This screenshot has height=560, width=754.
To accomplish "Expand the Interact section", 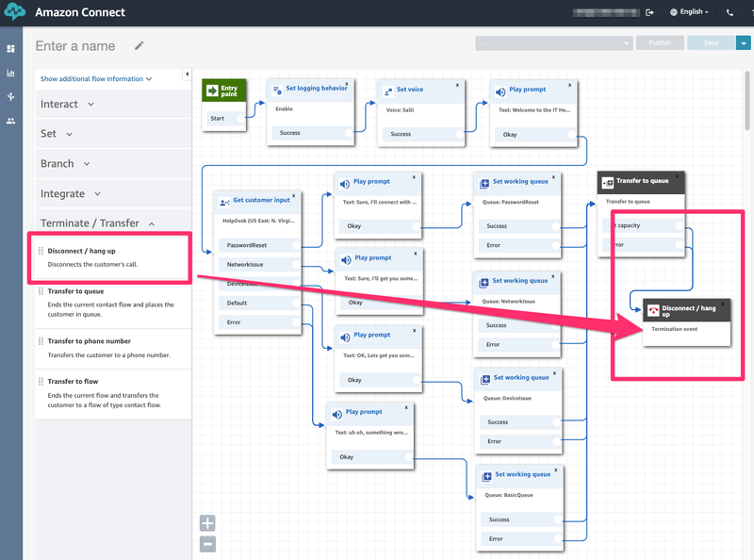I will pyautogui.click(x=67, y=104).
